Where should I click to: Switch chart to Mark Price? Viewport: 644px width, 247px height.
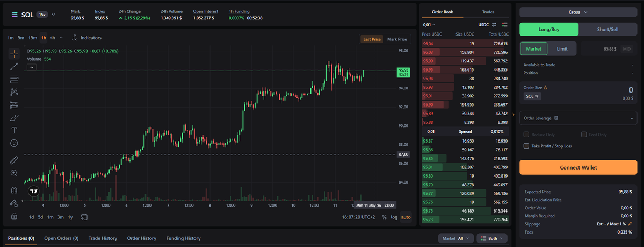[x=397, y=39]
